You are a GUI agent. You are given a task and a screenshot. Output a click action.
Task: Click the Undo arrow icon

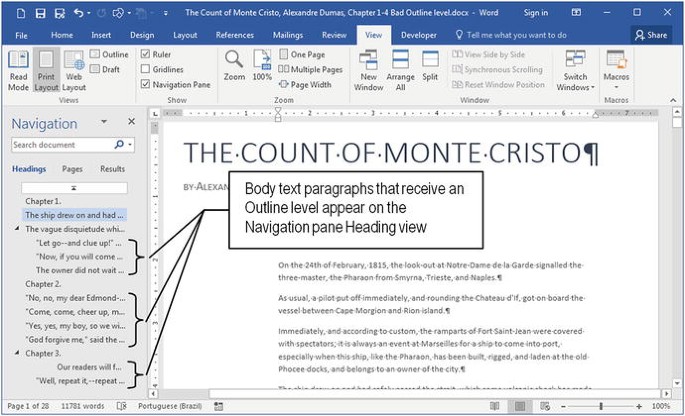click(78, 14)
